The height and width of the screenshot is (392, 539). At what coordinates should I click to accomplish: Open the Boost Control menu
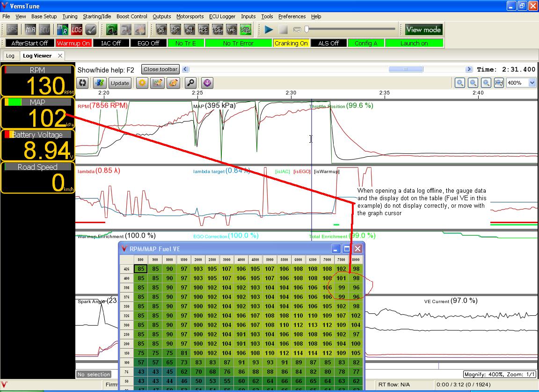[131, 16]
